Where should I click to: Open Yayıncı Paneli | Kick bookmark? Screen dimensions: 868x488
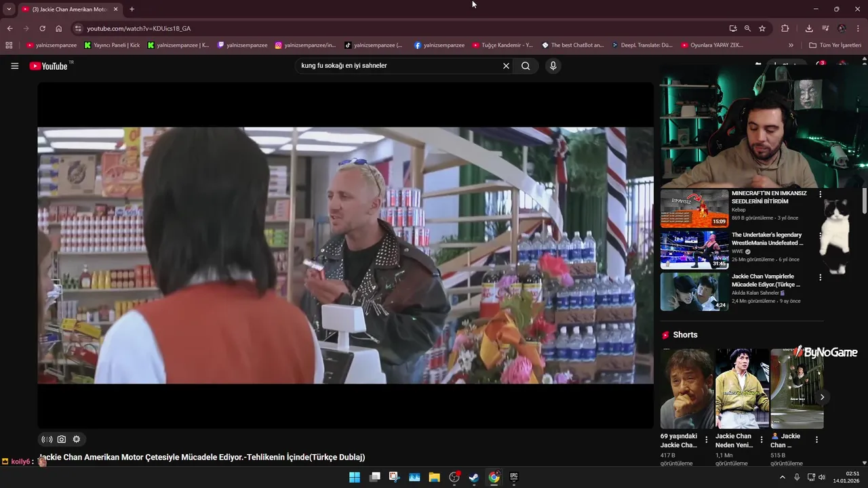[x=112, y=45]
